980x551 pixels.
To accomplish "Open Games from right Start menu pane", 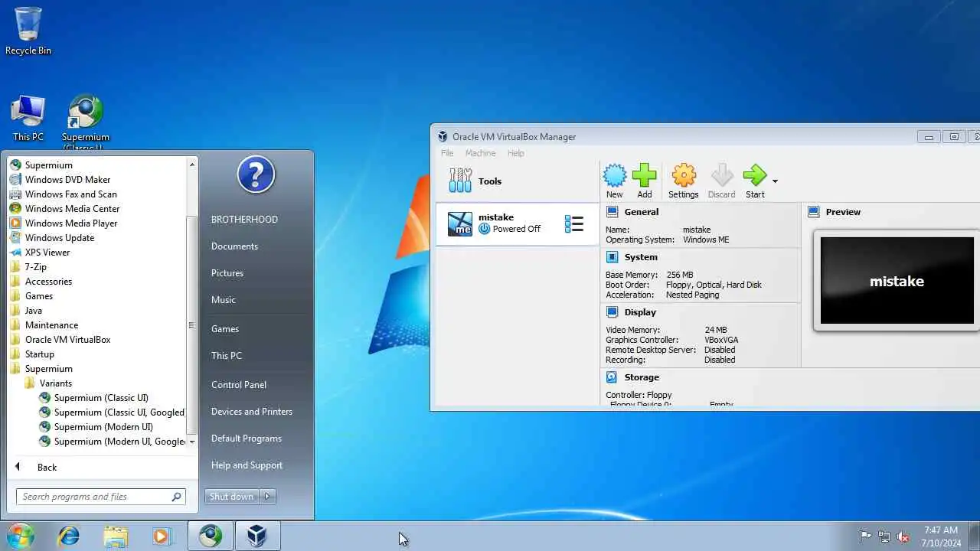I will click(x=225, y=328).
